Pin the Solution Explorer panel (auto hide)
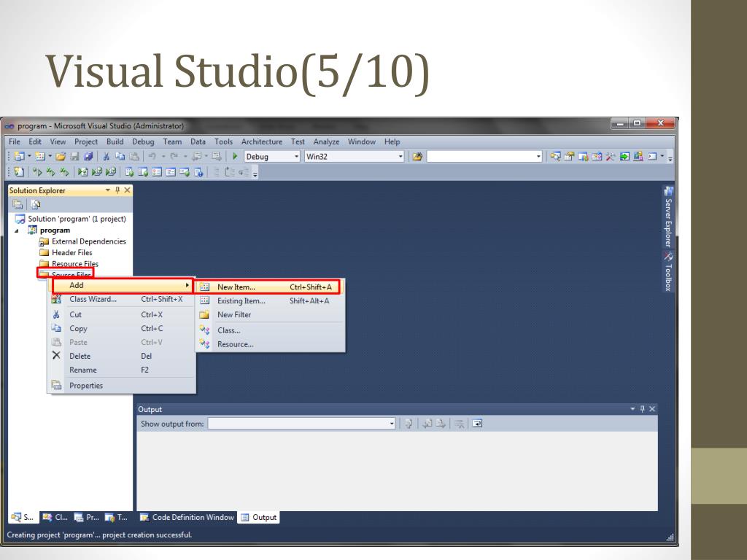Viewport: 747px width, 560px height. click(x=117, y=190)
